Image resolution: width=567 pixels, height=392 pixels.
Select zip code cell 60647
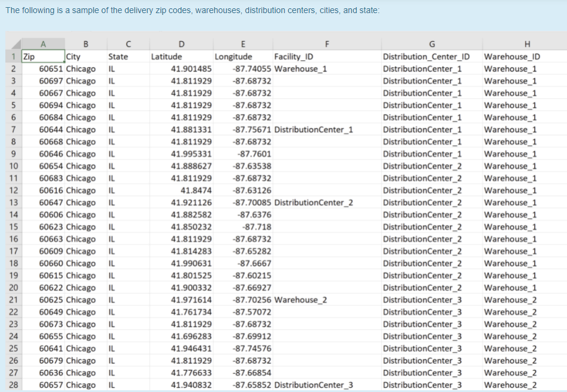coord(43,203)
